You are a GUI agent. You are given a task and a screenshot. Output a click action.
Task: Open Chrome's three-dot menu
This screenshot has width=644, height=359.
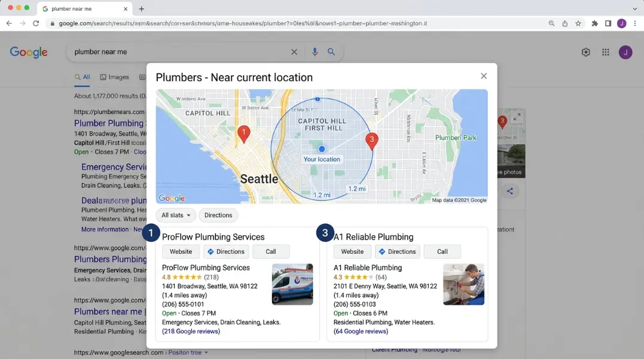pos(635,23)
